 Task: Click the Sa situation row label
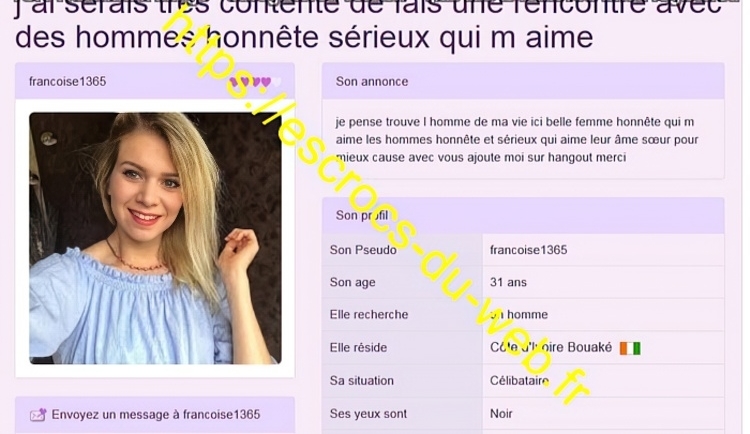pos(362,381)
